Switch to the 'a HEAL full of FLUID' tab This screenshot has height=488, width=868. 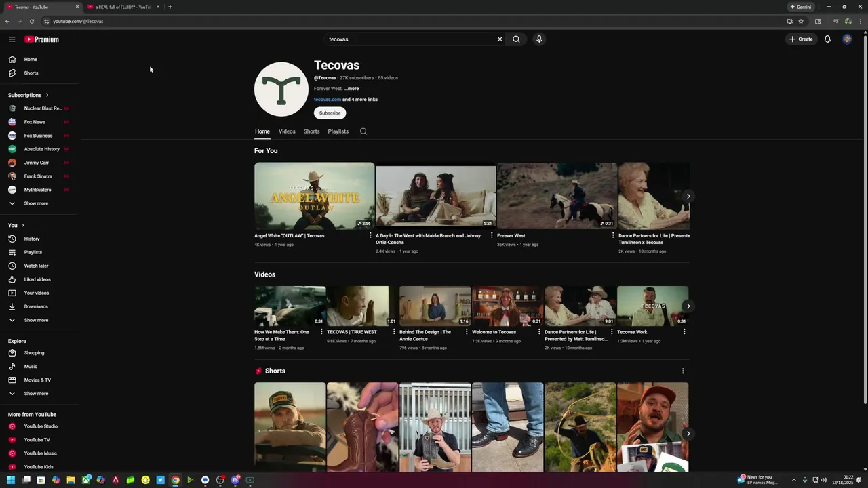coord(122,7)
